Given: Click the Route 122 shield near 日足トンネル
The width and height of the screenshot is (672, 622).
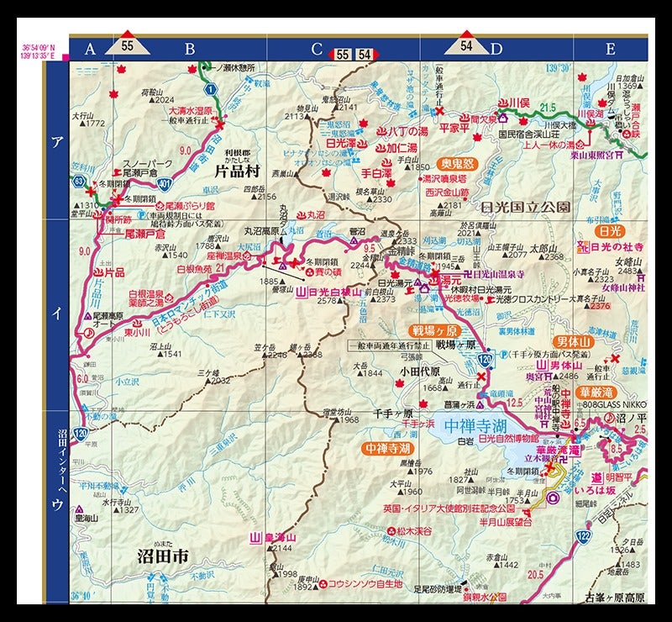Looking at the screenshot, I should (583, 535).
